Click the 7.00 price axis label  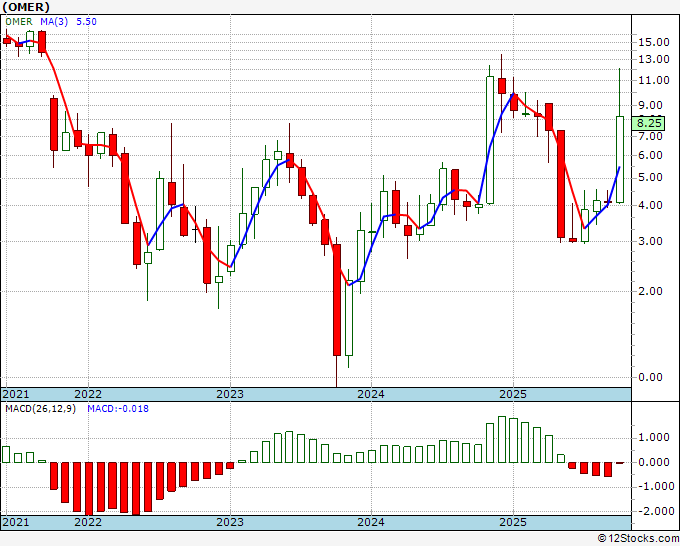[651, 136]
